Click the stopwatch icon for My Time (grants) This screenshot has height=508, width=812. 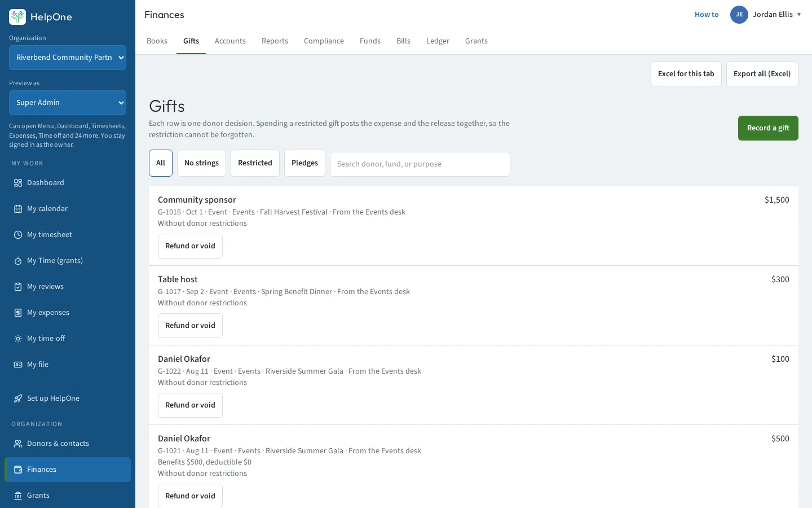pyautogui.click(x=18, y=261)
